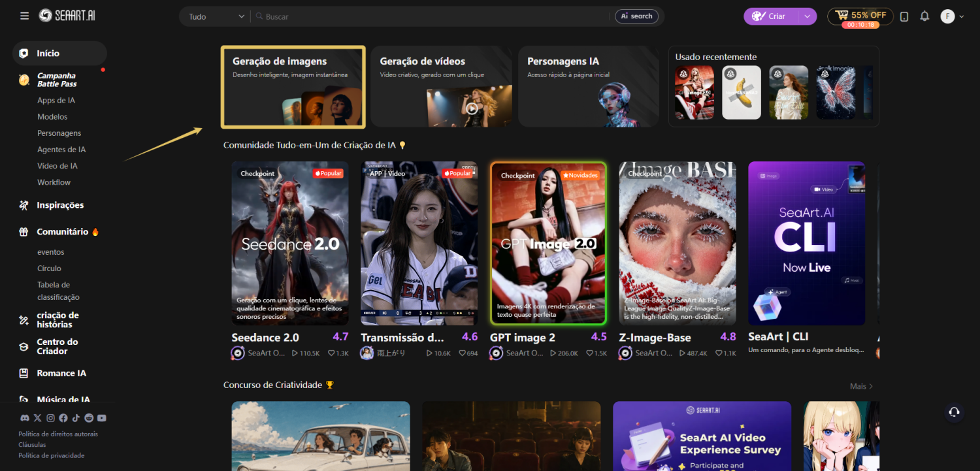980x471 pixels.
Task: Open the customer support headset button
Action: [x=954, y=412]
